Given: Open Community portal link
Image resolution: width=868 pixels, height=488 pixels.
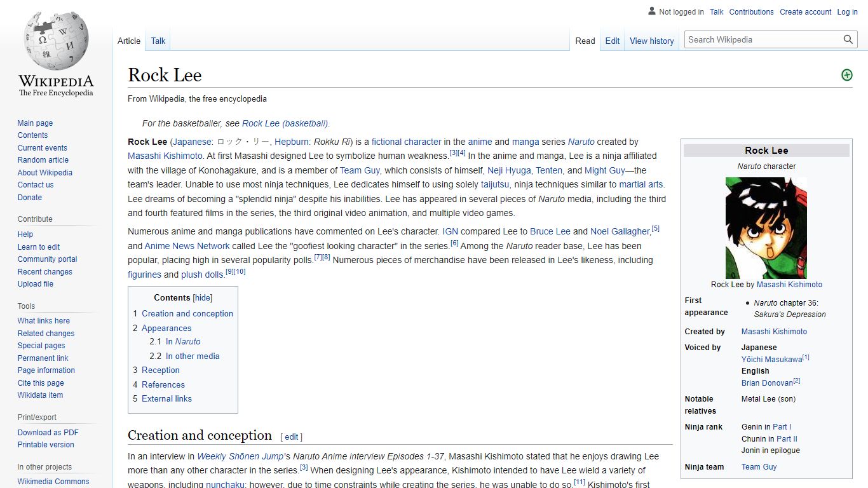Looking at the screenshot, I should [x=47, y=259].
